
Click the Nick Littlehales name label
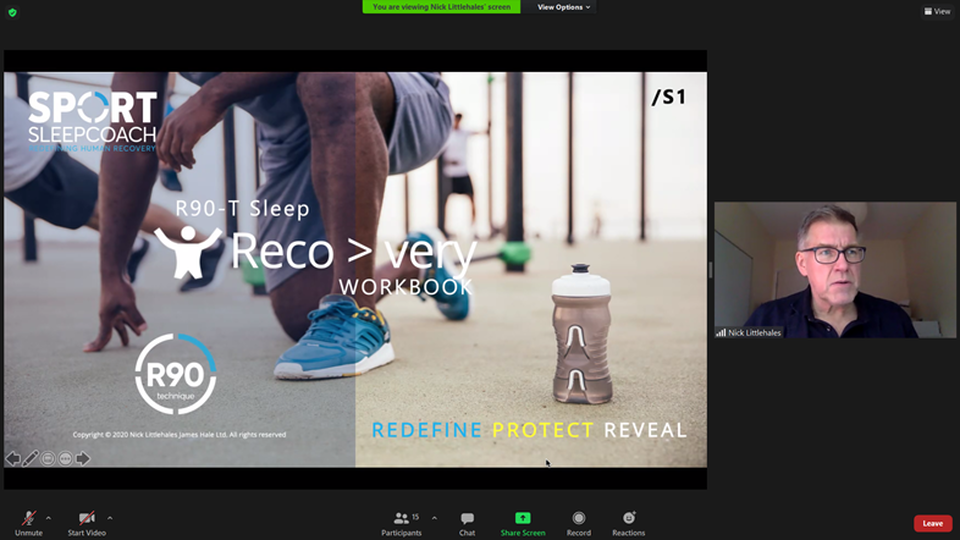click(x=754, y=332)
